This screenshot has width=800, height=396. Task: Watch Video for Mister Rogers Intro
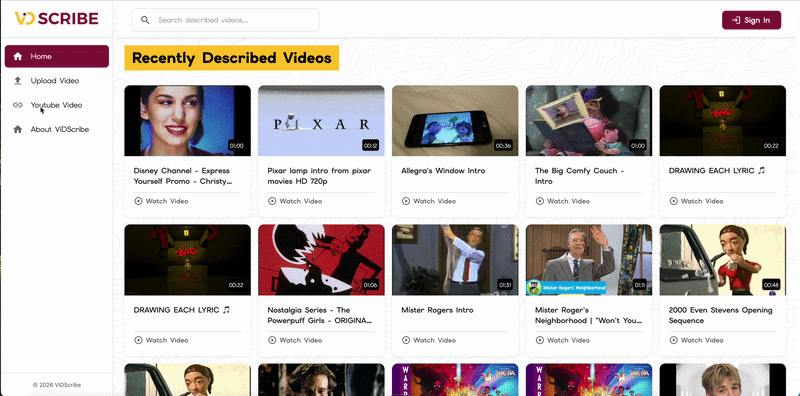click(x=429, y=340)
